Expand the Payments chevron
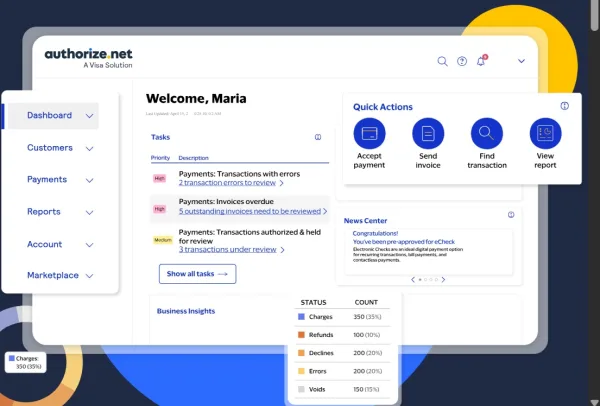This screenshot has height=406, width=600. pos(89,180)
